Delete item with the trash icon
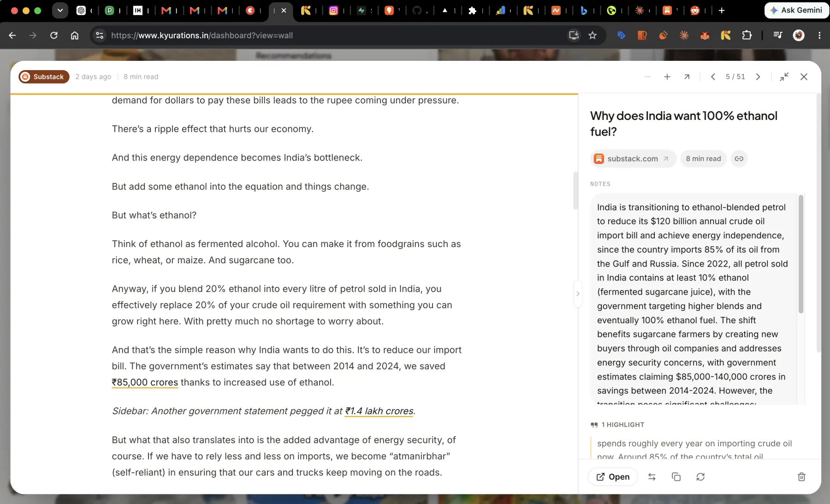The image size is (830, 504). [x=801, y=477]
